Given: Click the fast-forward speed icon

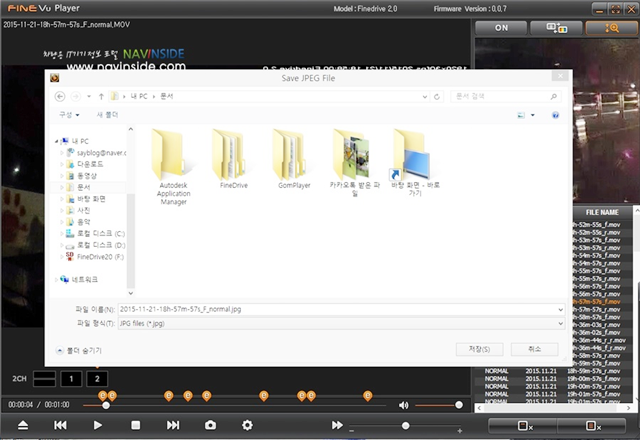Looking at the screenshot, I should pos(337,425).
